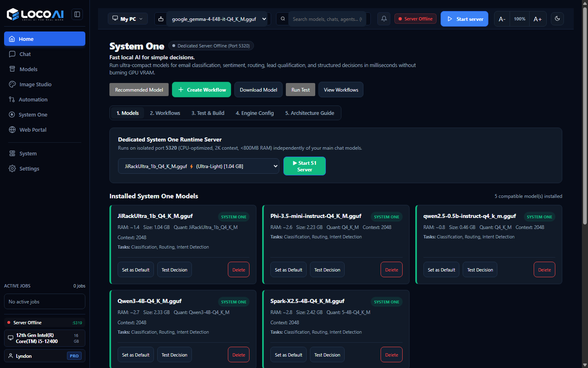This screenshot has width=588, height=368.
Task: Click the page vertical scrollbar
Action: coord(585,116)
